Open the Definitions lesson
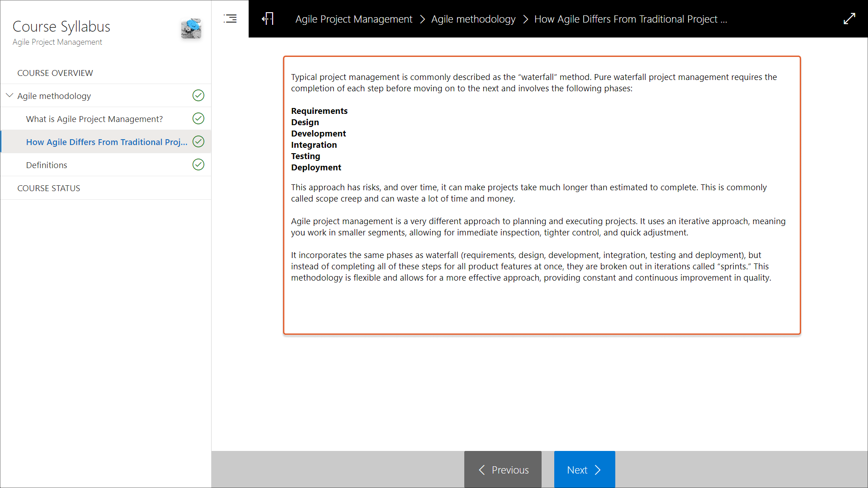This screenshot has width=868, height=488. pyautogui.click(x=47, y=165)
